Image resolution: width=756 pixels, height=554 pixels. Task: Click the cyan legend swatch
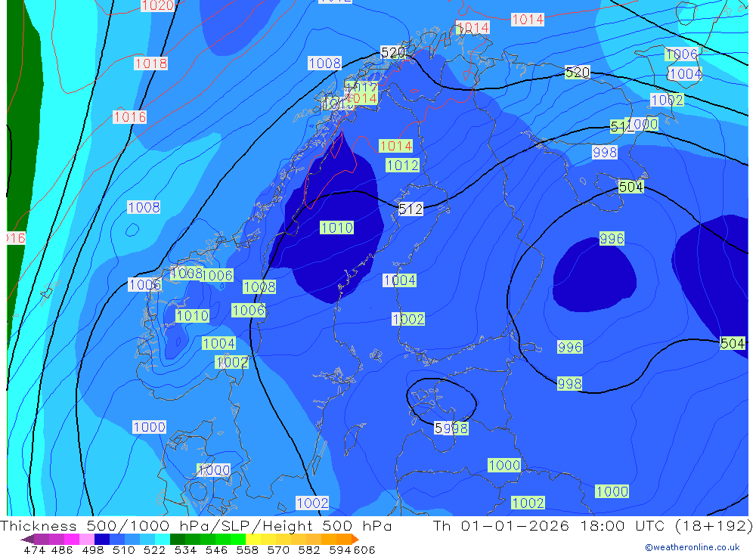163,539
